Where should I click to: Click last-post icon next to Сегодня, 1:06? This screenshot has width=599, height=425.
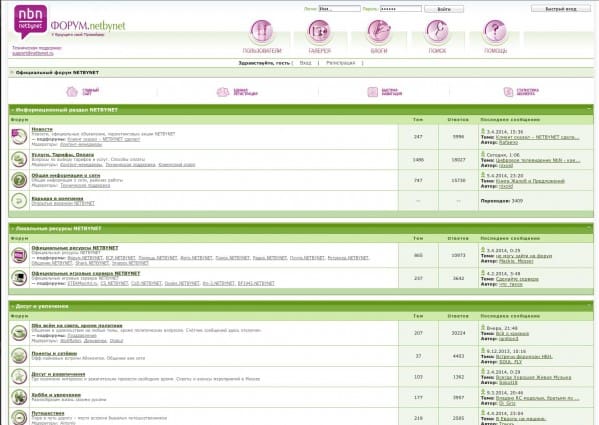coord(483,154)
